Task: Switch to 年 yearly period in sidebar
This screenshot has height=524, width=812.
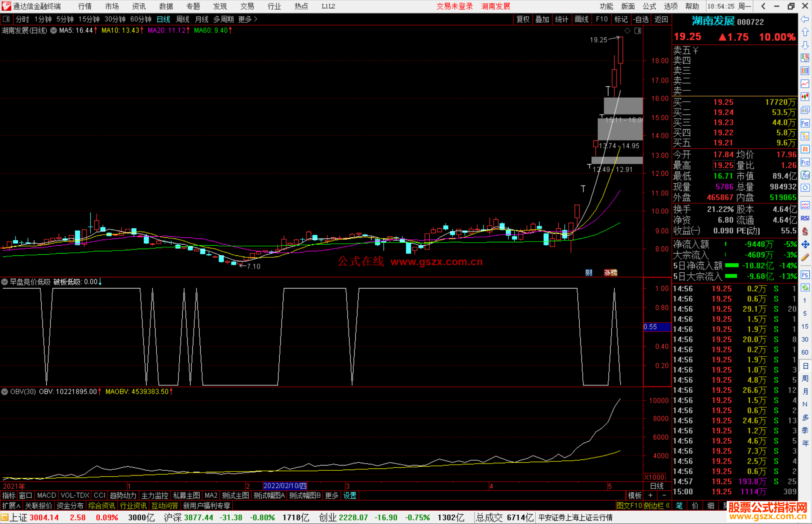Action: pos(805,443)
